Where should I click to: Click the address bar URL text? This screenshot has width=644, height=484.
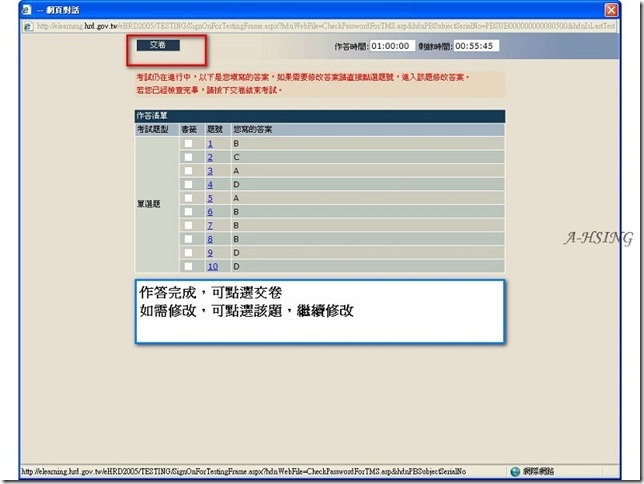click(x=326, y=26)
